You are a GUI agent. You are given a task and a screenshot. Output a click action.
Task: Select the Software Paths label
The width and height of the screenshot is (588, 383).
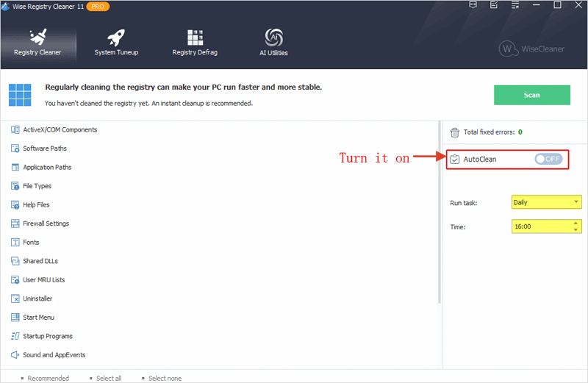[45, 148]
